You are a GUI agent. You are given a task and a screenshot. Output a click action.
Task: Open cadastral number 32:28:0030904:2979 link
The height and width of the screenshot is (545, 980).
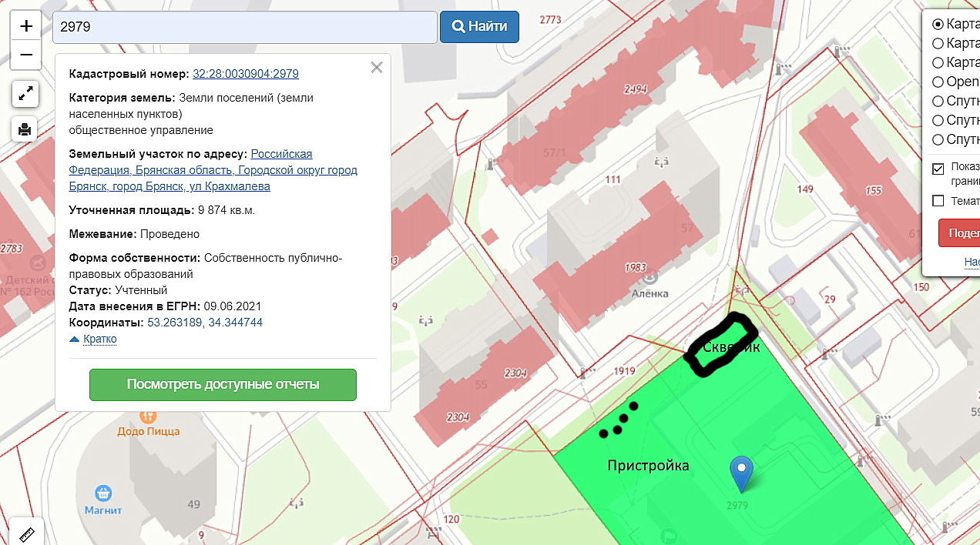(x=246, y=74)
